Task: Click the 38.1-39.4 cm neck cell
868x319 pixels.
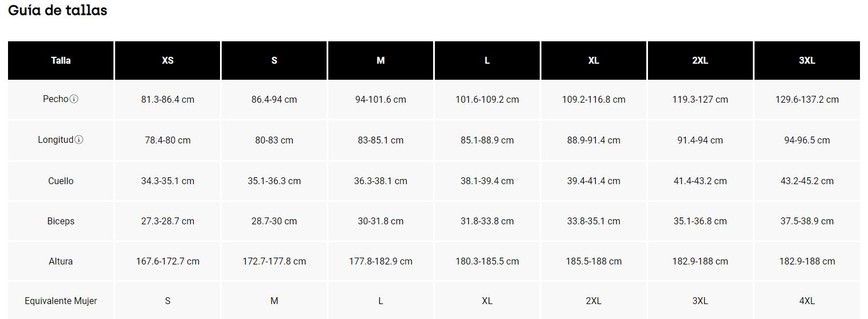Action: (x=487, y=181)
